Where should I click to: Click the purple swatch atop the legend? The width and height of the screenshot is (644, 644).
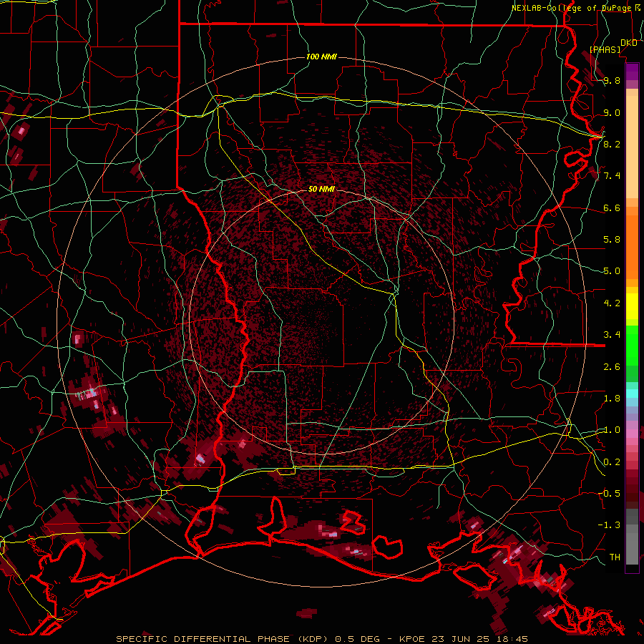tap(632, 72)
